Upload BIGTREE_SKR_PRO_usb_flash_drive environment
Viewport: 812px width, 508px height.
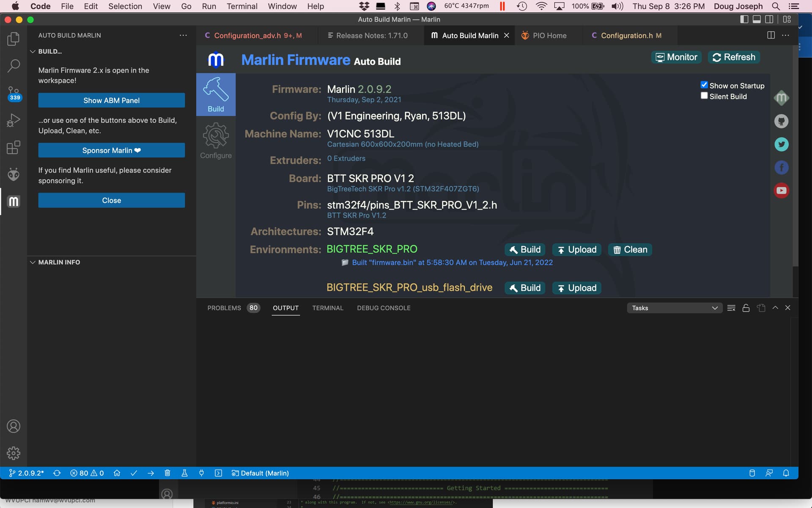pyautogui.click(x=577, y=288)
